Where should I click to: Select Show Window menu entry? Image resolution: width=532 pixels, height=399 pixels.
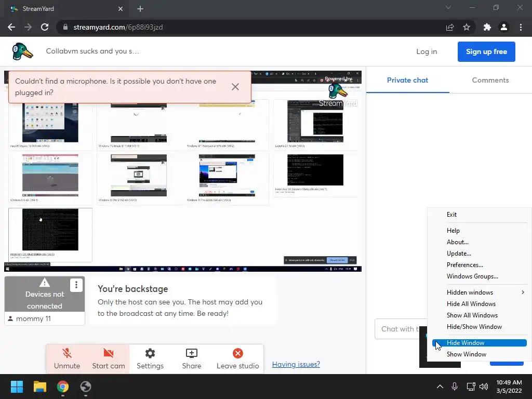point(480,354)
